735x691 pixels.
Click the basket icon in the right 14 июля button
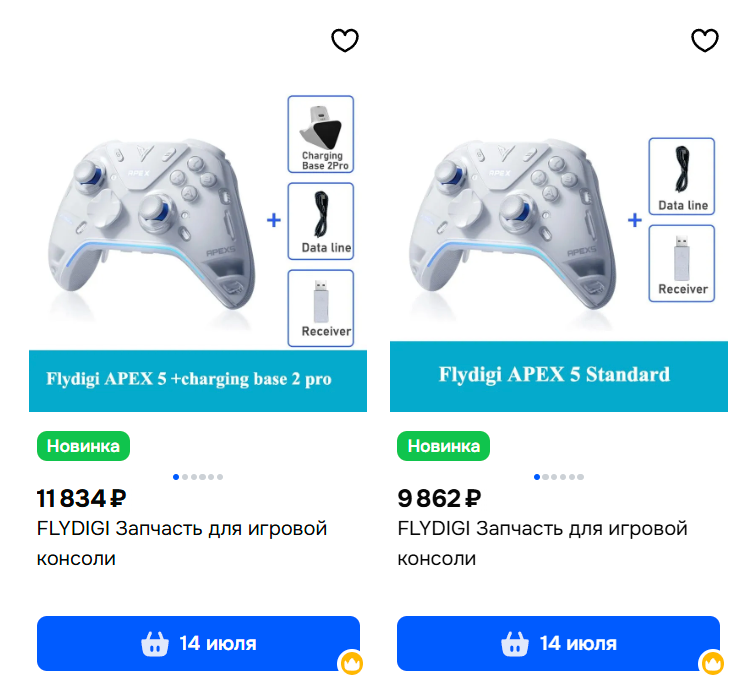pyautogui.click(x=515, y=644)
